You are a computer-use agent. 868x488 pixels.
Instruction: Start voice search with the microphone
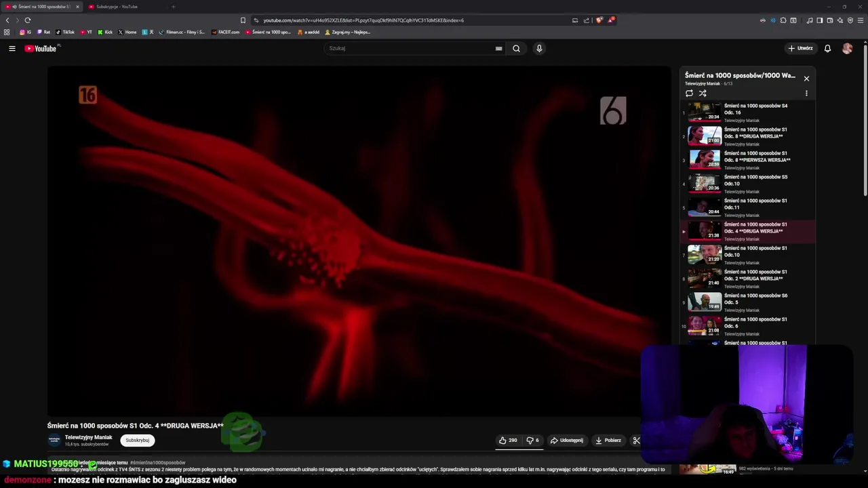(539, 48)
